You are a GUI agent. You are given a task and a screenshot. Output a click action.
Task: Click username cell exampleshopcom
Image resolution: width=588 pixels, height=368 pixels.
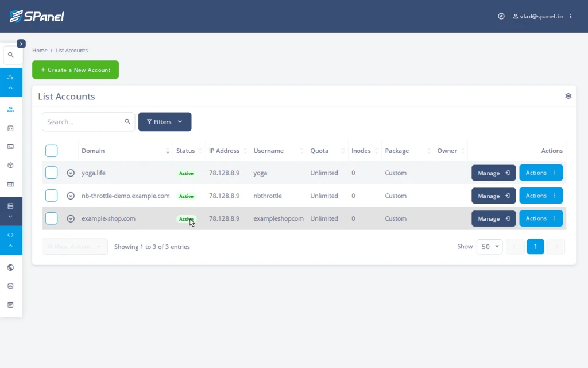point(278,218)
